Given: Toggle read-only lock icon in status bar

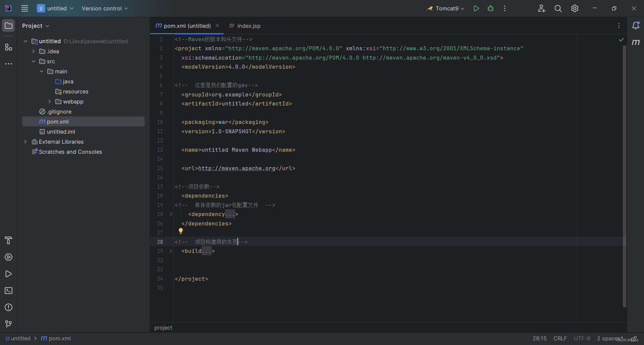Looking at the screenshot, I should tap(634, 339).
